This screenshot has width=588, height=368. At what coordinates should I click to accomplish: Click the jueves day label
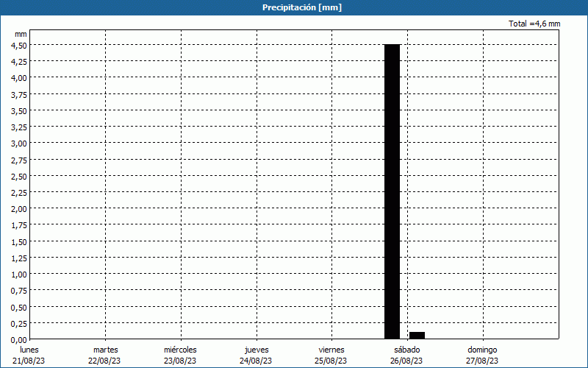257,350
